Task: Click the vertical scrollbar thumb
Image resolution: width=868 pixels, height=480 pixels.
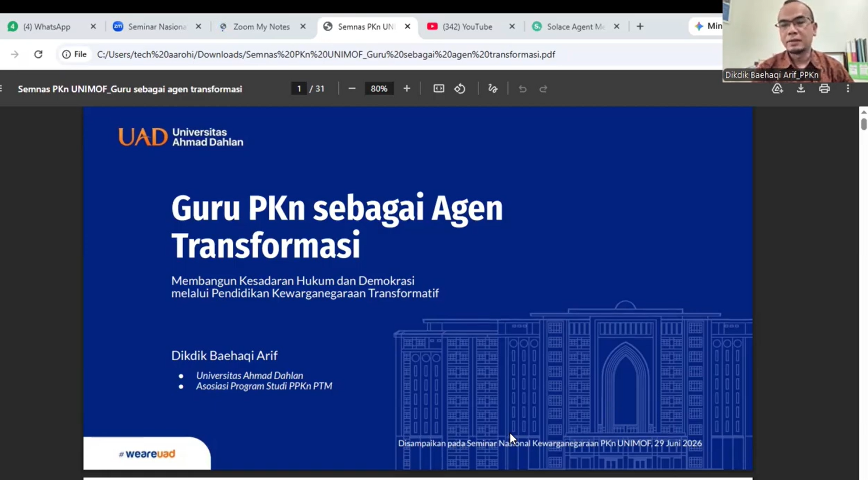Action: coord(863,124)
